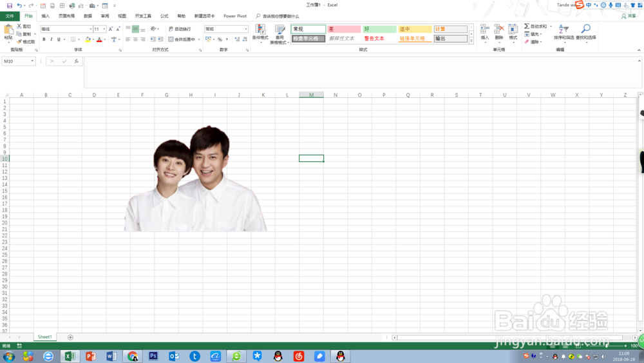
Task: Increase the font size
Action: point(111,29)
